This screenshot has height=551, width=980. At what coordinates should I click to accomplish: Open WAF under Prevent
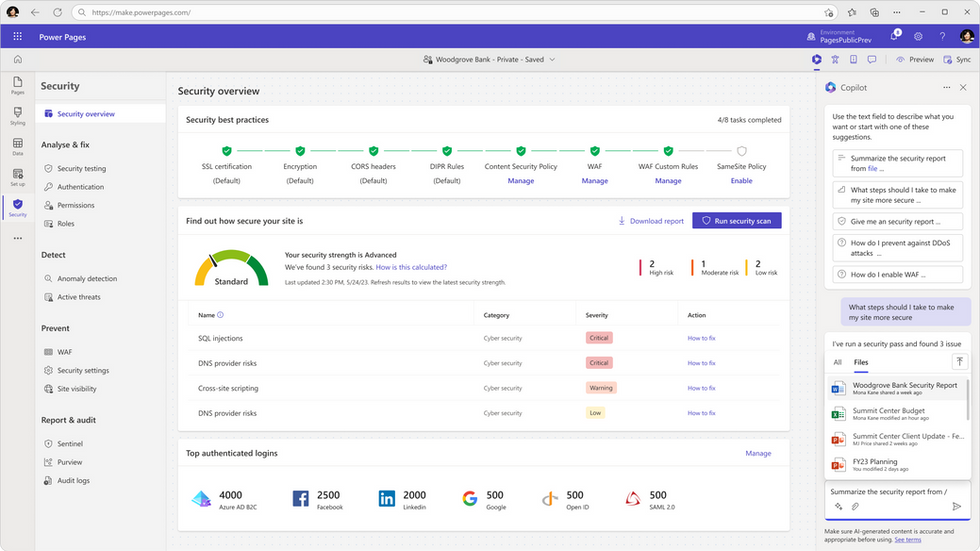64,352
